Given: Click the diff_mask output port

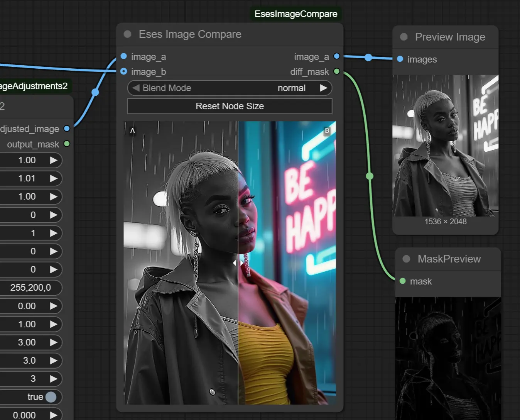Looking at the screenshot, I should (x=336, y=71).
